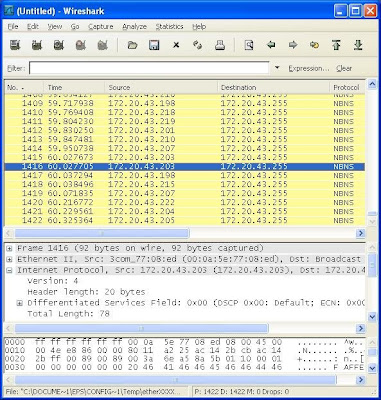The height and width of the screenshot is (400, 381).
Task: Click the Expression... button
Action: point(309,68)
